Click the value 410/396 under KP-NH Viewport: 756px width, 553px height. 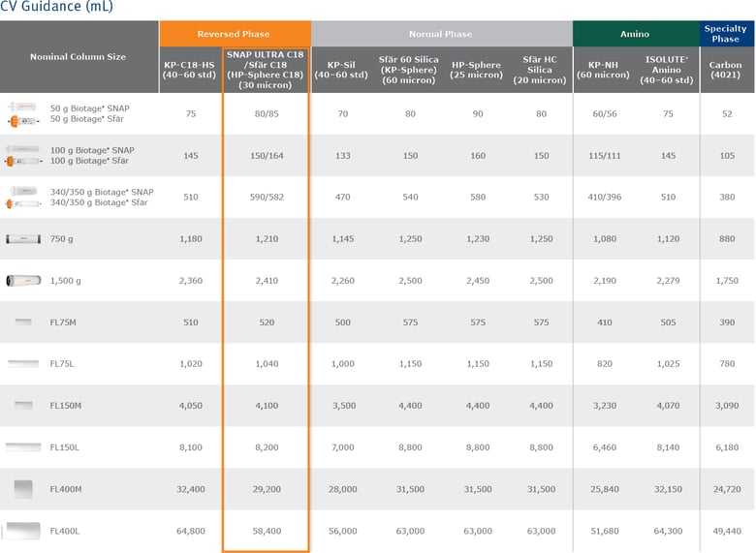point(605,197)
